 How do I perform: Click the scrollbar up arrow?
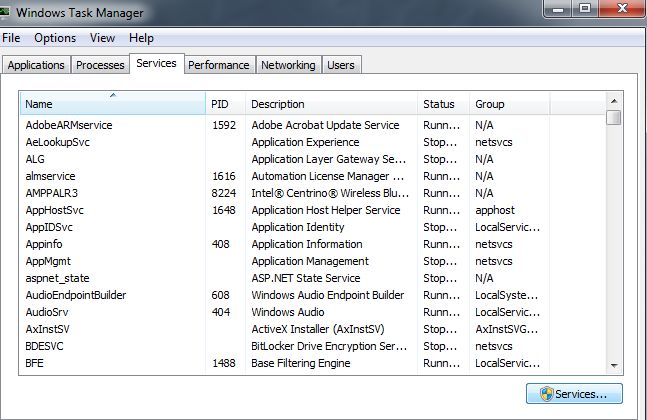[614, 101]
